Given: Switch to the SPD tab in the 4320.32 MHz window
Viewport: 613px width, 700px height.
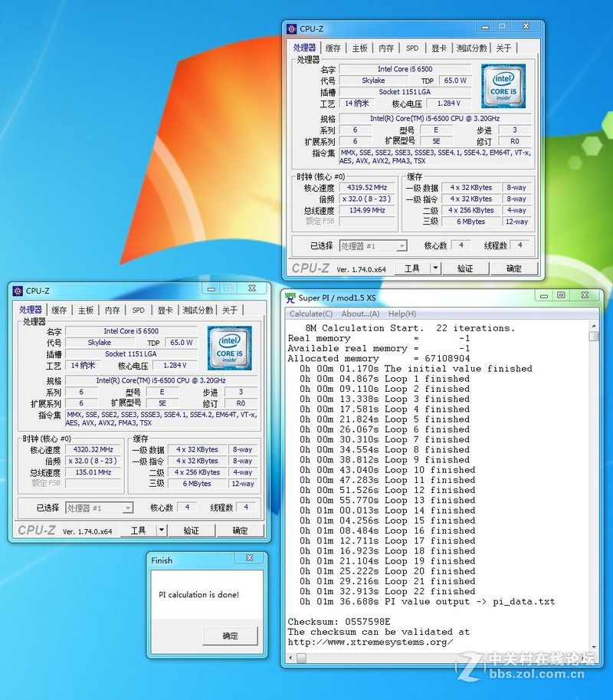Looking at the screenshot, I should [x=138, y=311].
